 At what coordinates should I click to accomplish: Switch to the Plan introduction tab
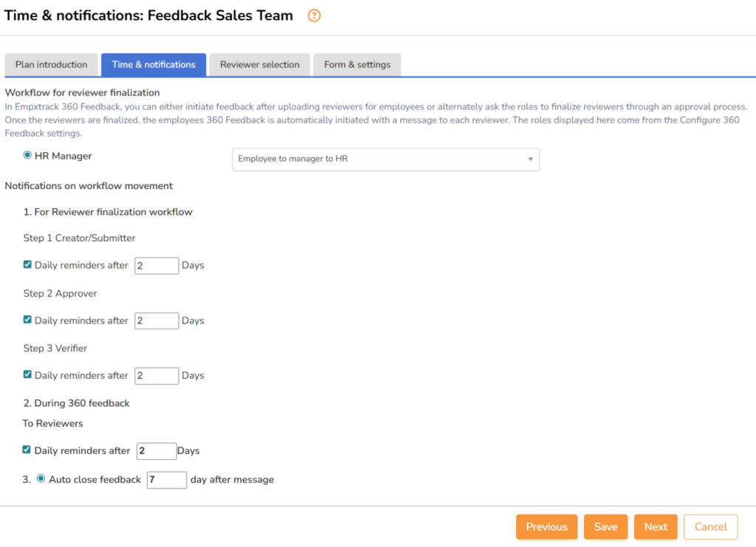(52, 65)
